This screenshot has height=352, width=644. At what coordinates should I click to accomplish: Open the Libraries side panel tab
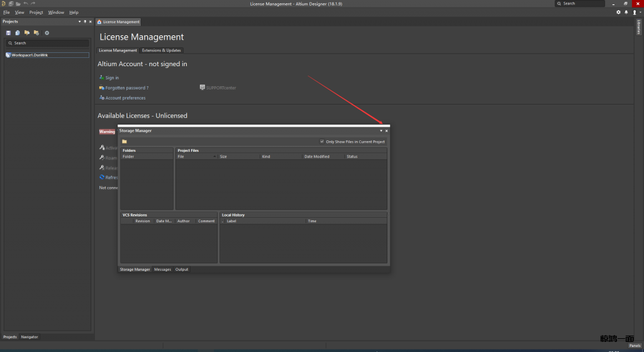click(x=639, y=28)
